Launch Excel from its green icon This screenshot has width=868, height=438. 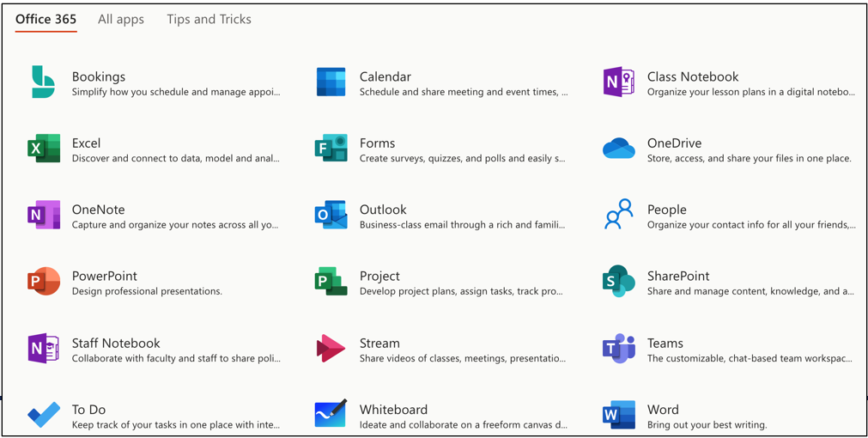[43, 149]
